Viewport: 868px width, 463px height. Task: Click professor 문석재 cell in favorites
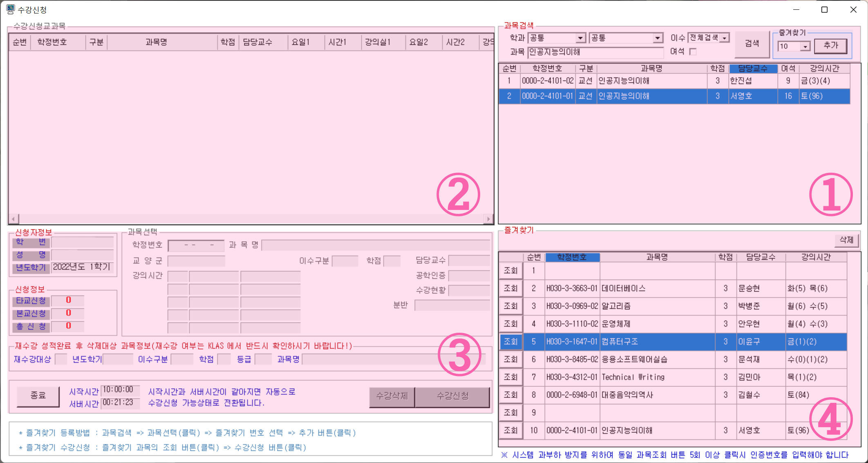point(761,359)
